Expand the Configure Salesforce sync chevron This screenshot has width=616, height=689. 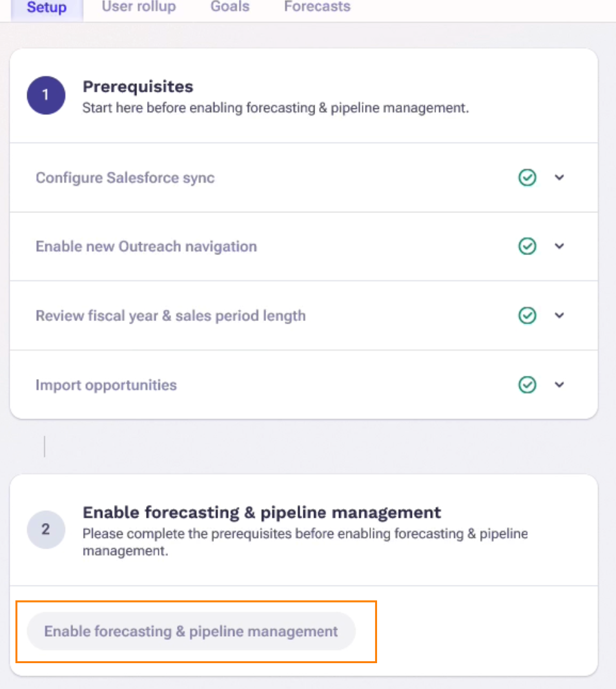(x=560, y=178)
